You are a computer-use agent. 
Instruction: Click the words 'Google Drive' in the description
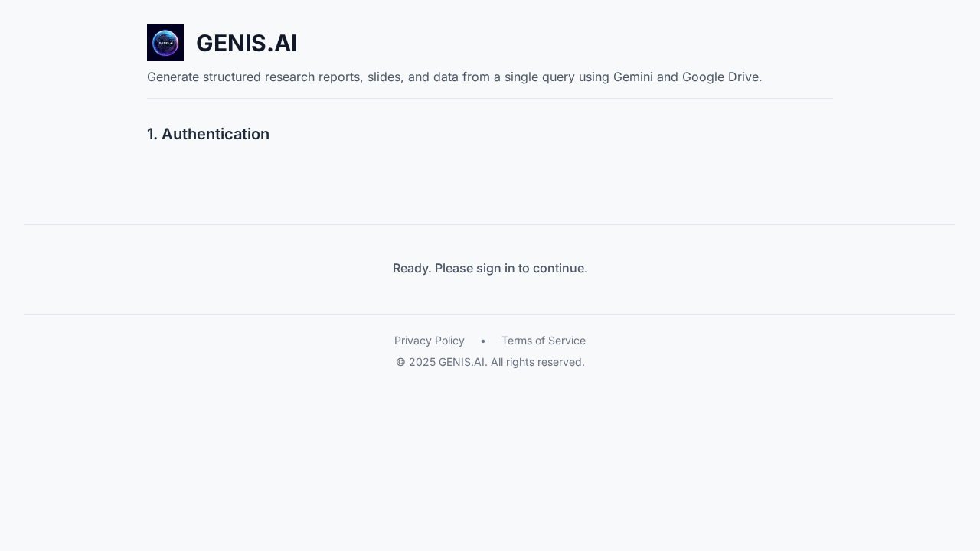tap(723, 77)
